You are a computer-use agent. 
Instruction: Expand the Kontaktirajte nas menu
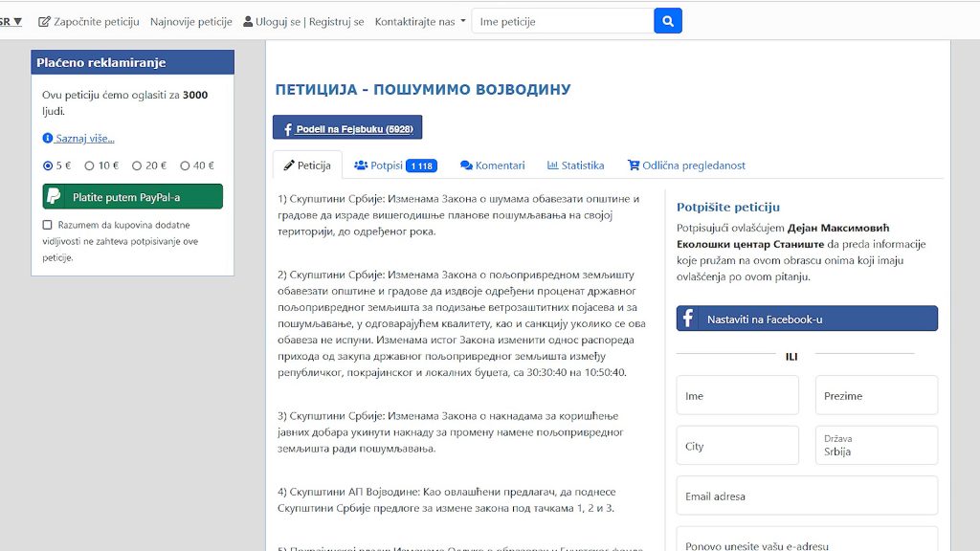[420, 22]
